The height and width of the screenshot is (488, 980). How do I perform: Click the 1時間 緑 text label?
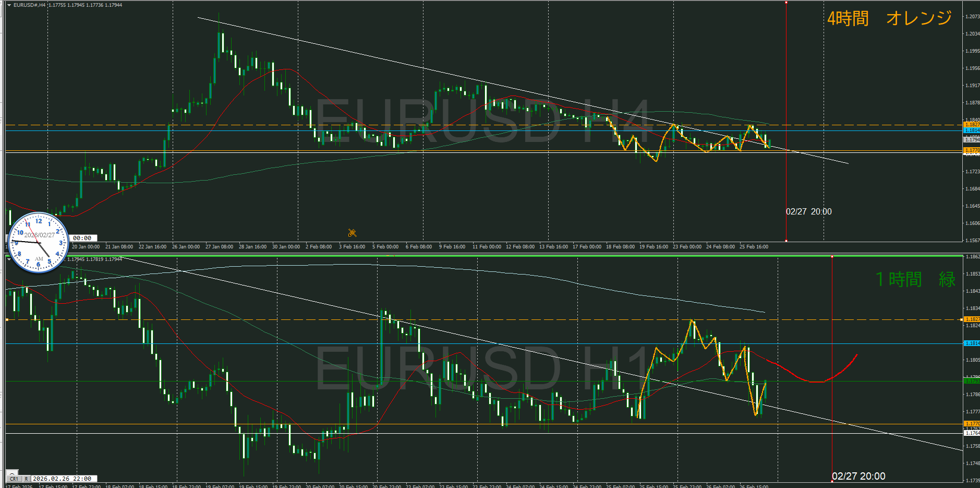pos(915,280)
